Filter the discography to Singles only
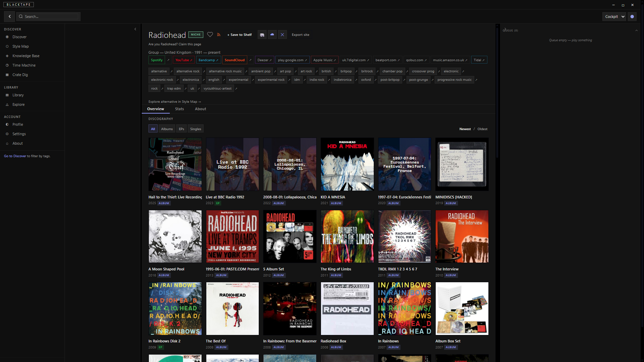Screen dimensions: 644x362 click(195, 129)
